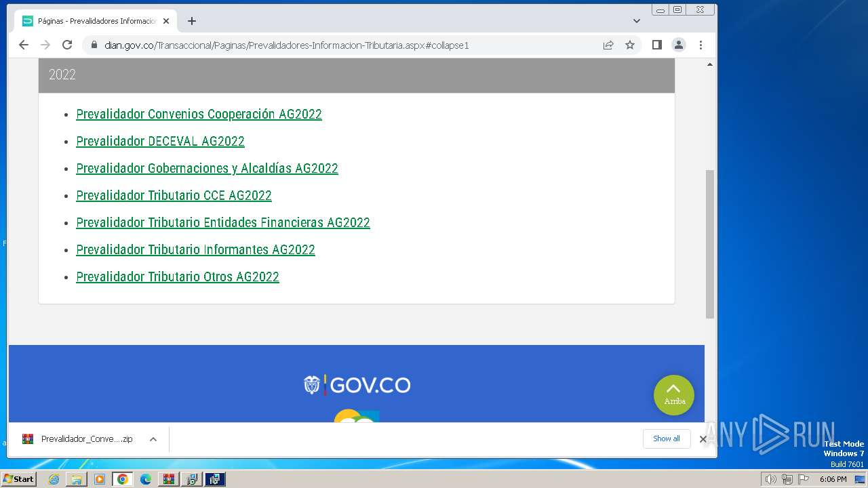
Task: View site information padlock icon
Action: click(x=94, y=45)
